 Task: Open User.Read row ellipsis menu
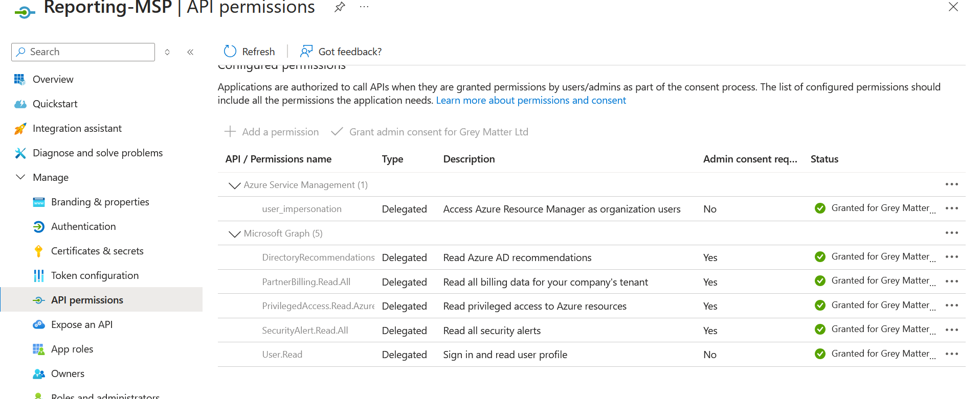(x=952, y=354)
